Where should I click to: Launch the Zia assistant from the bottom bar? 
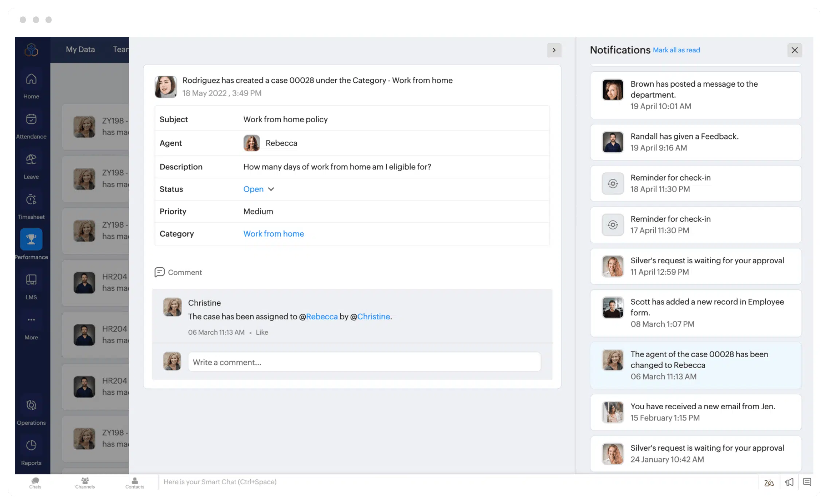(769, 482)
